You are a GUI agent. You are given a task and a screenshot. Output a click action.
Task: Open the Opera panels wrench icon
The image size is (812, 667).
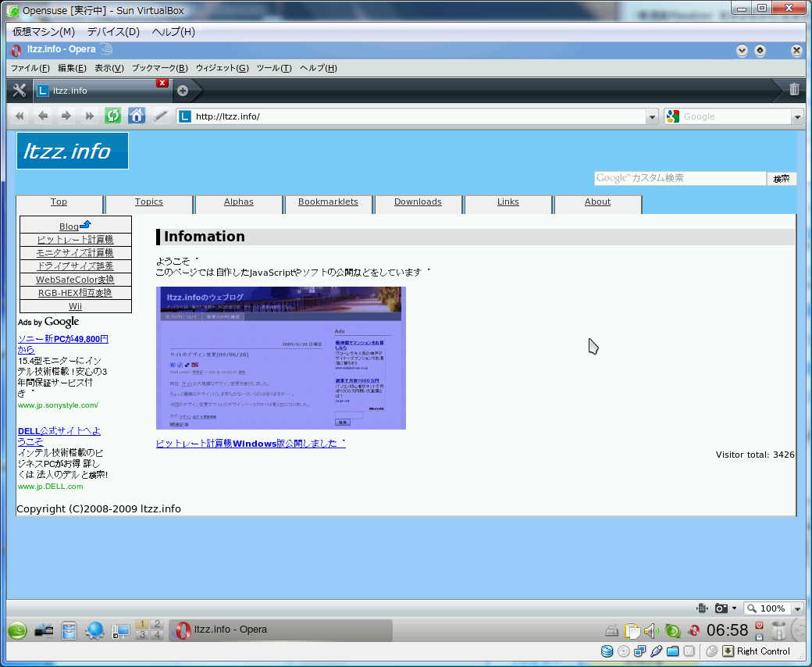coord(20,91)
